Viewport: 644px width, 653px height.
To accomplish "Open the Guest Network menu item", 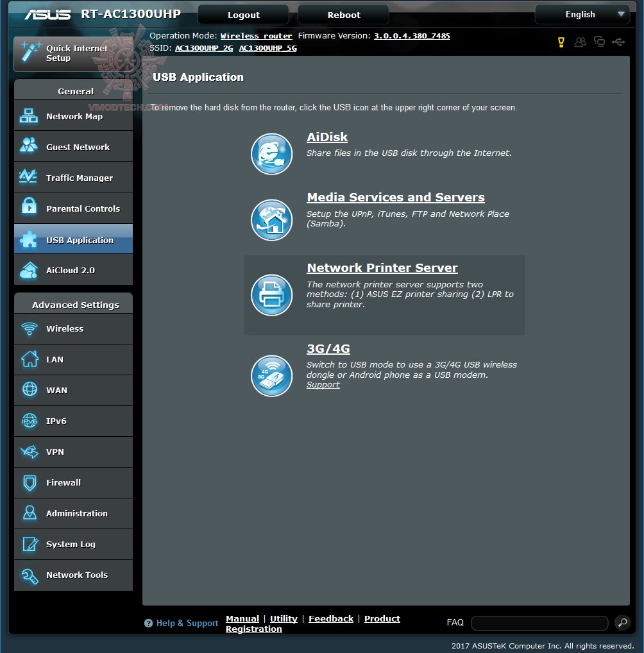I will [x=73, y=147].
